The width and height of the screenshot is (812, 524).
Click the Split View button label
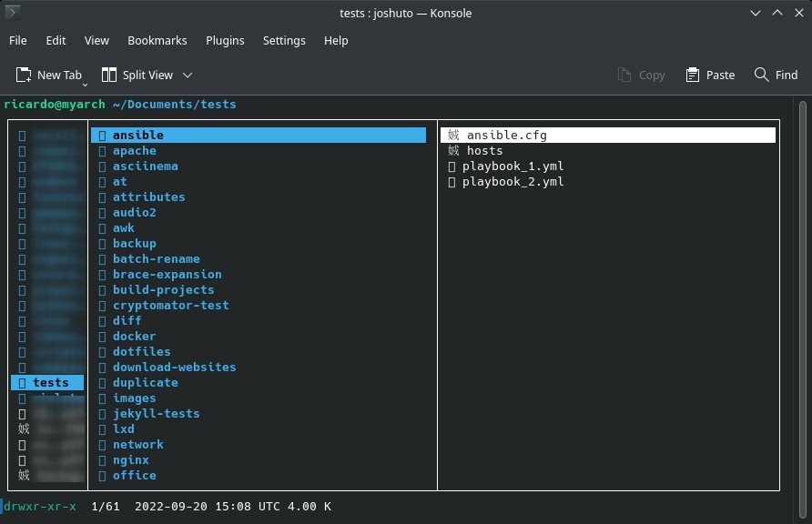coord(147,76)
